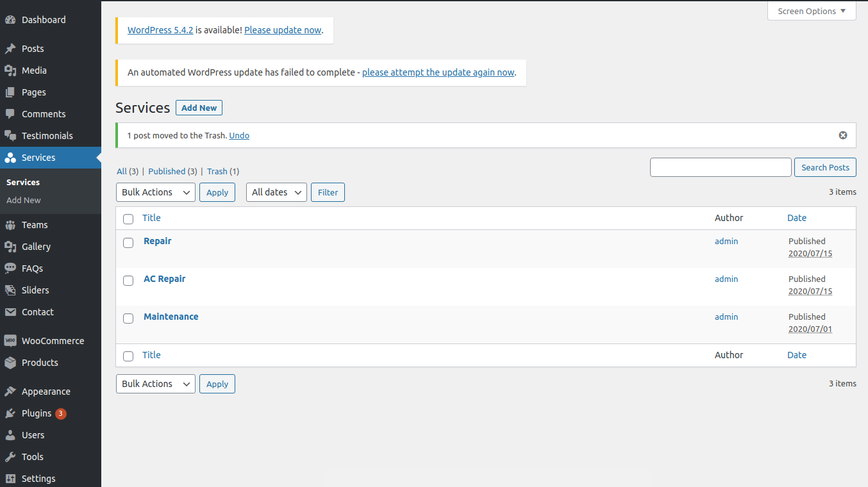Open the Testimonials icon in sidebar
Screen dimensions: 868x487
point(10,136)
